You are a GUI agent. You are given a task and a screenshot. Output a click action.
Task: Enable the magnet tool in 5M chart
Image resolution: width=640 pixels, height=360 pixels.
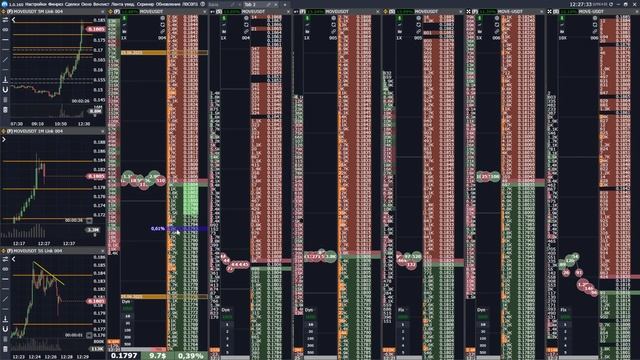click(x=5, y=90)
